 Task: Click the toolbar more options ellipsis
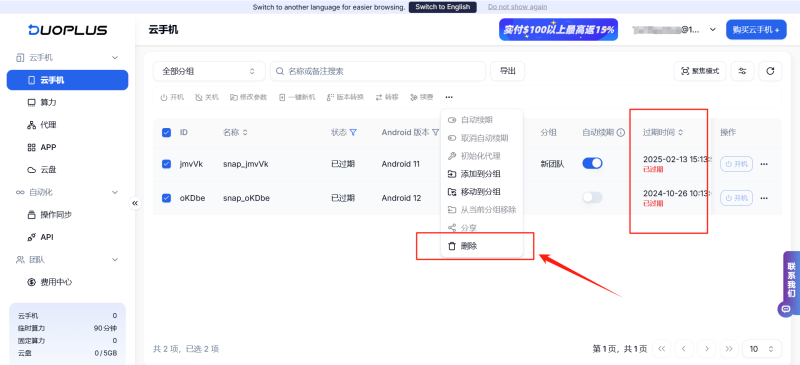(448, 97)
